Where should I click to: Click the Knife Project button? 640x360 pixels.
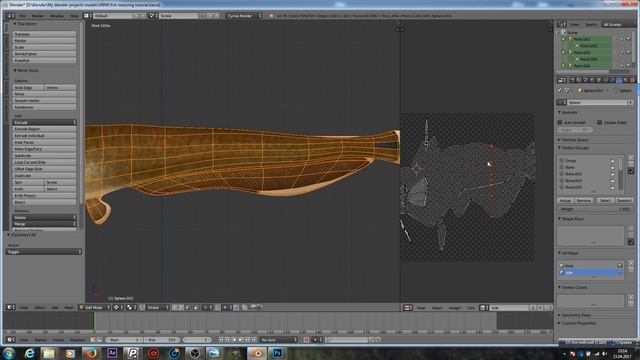[44, 196]
